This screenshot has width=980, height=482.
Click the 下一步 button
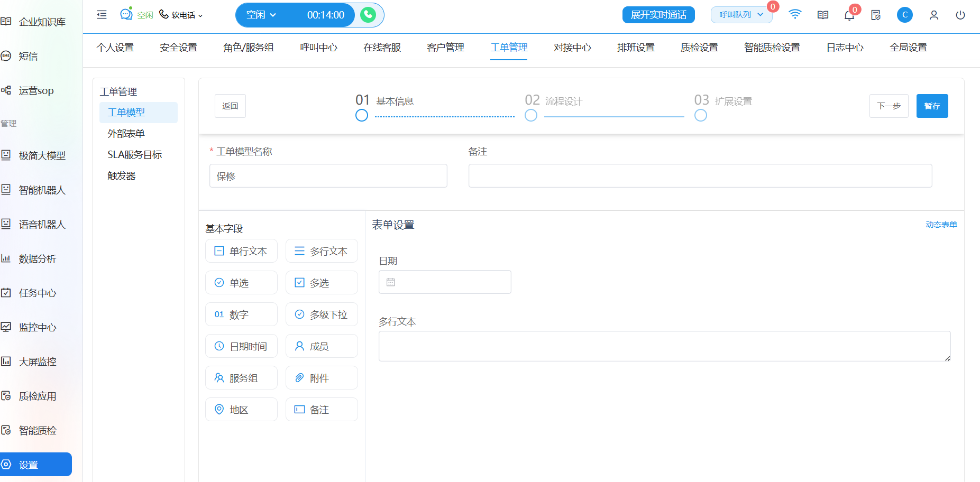889,106
